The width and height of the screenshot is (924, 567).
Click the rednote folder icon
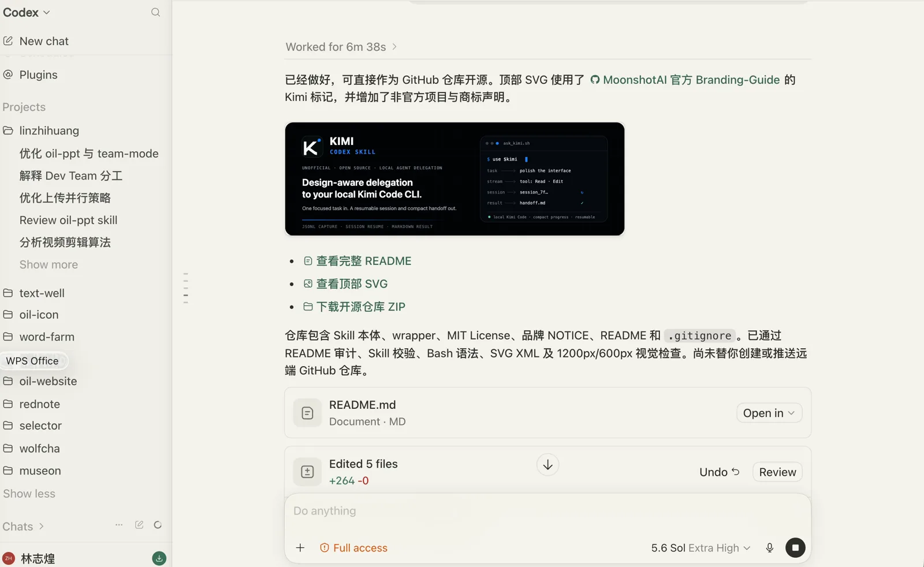pos(8,404)
